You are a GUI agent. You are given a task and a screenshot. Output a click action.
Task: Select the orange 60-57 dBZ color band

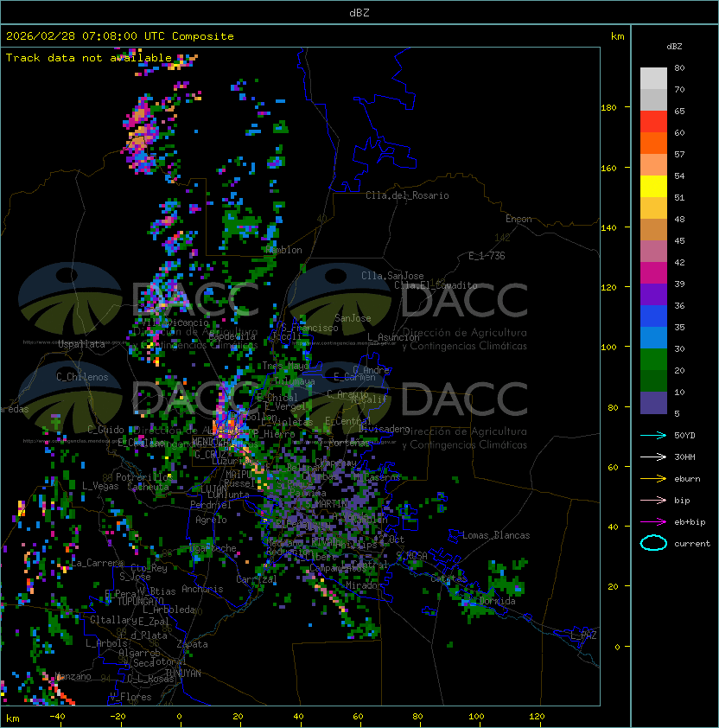coord(653,144)
